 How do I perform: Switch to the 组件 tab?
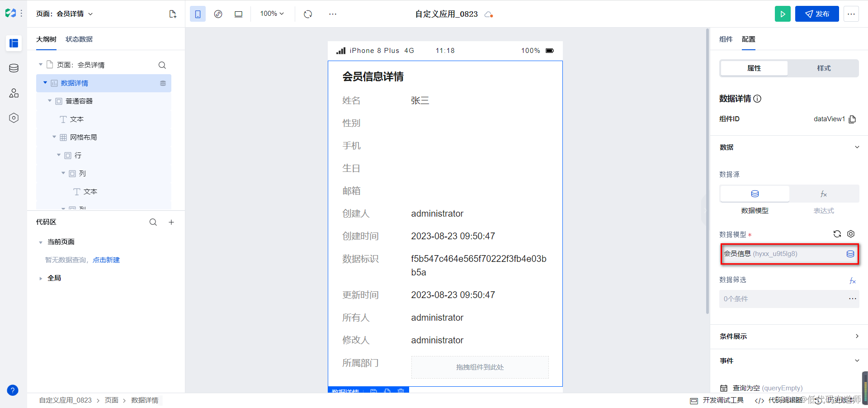tap(726, 39)
